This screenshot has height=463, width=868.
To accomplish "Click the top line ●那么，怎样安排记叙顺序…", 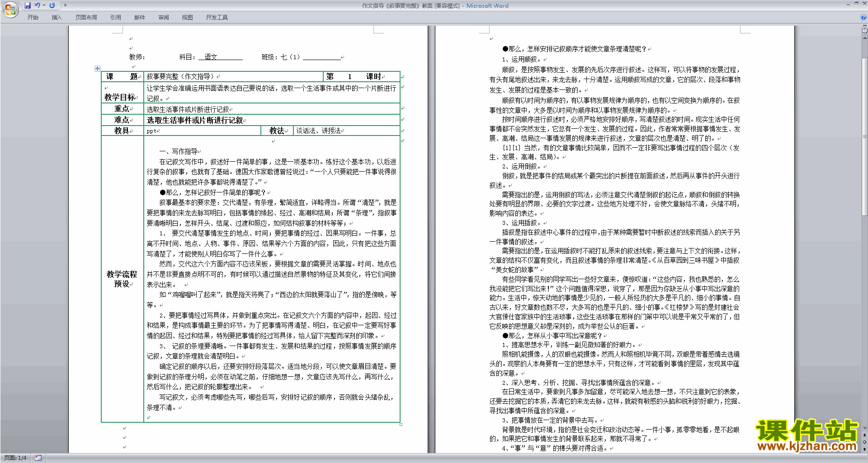I will tap(575, 49).
